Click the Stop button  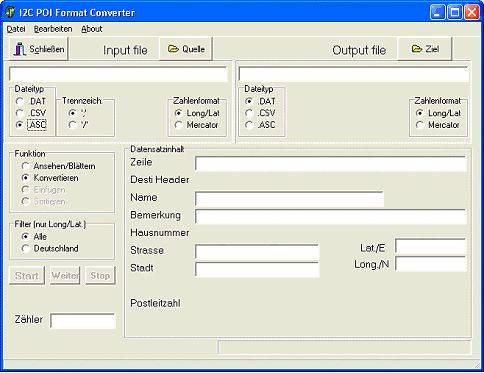(100, 276)
